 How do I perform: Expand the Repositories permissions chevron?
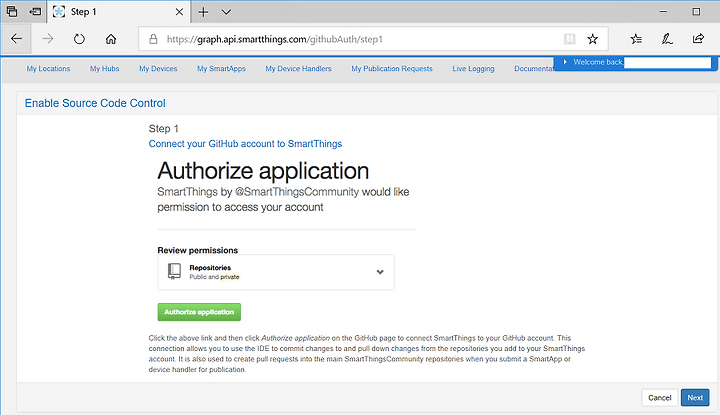coord(380,272)
